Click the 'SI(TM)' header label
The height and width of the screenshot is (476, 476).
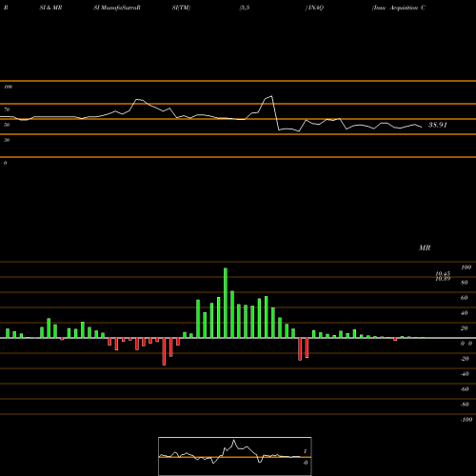(181, 8)
